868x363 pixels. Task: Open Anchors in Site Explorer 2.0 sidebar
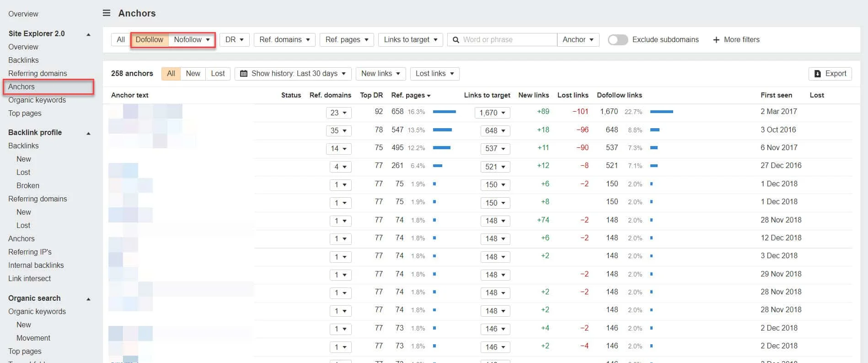tap(21, 87)
